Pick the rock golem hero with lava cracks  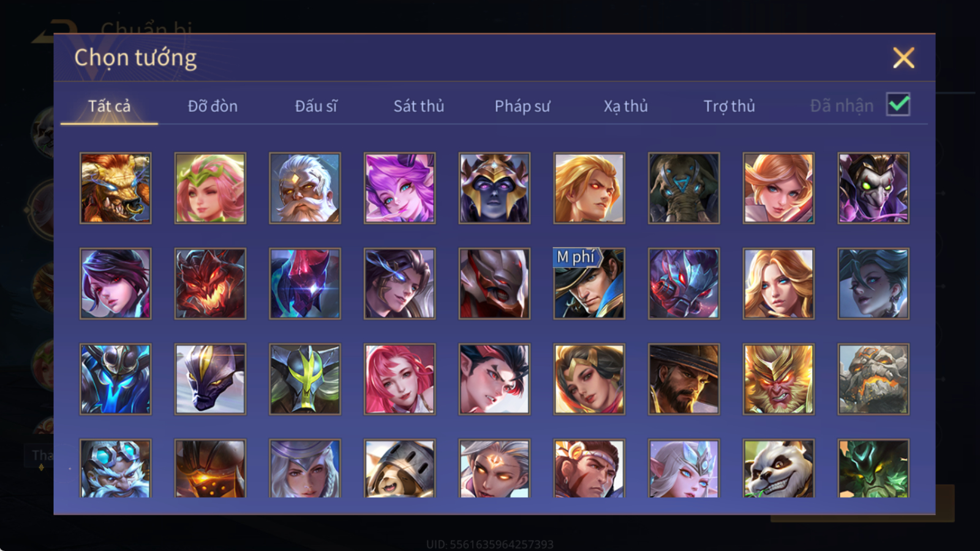[873, 379]
